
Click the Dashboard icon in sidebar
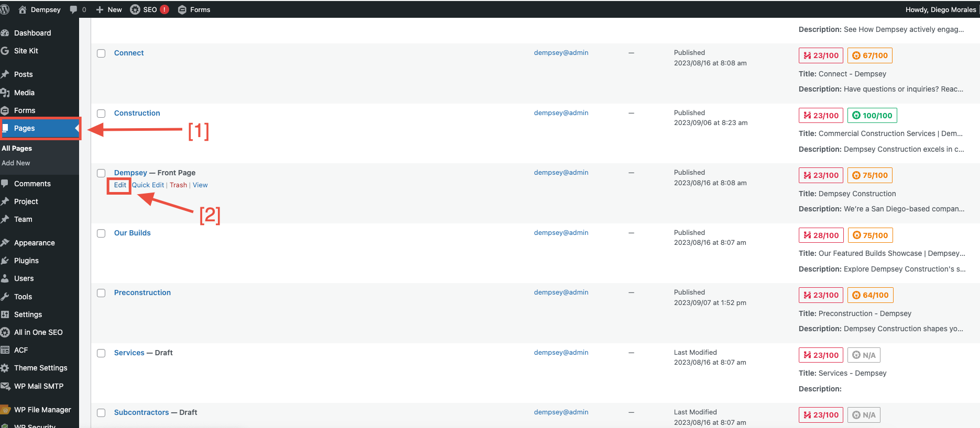(5, 33)
